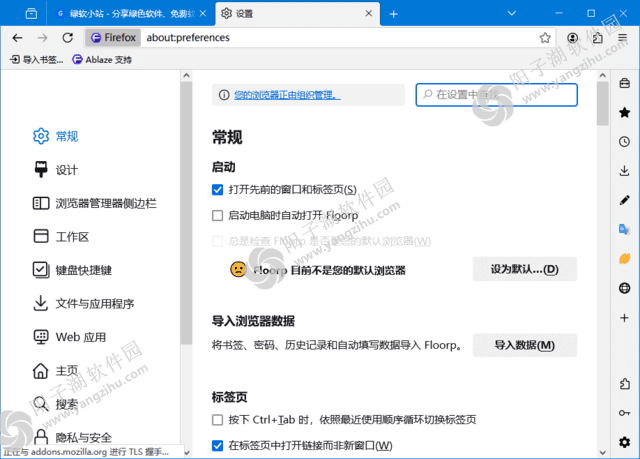Toggle 打开先前的窗口和标签页 checkbox
This screenshot has width=640, height=459.
[x=218, y=190]
